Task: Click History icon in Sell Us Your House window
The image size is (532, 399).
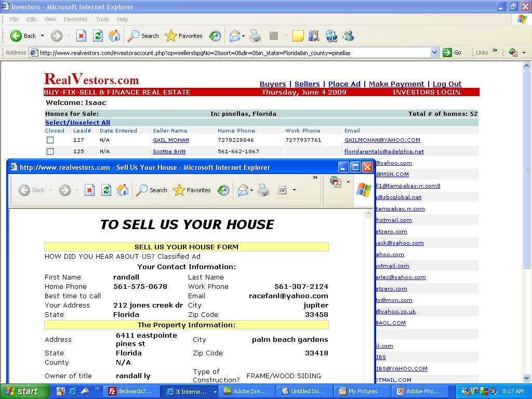Action: (x=223, y=190)
